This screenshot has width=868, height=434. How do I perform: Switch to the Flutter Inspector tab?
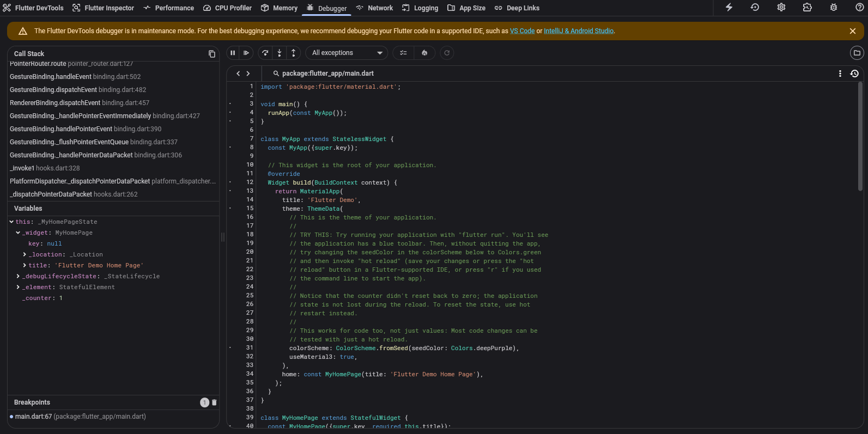pos(104,8)
